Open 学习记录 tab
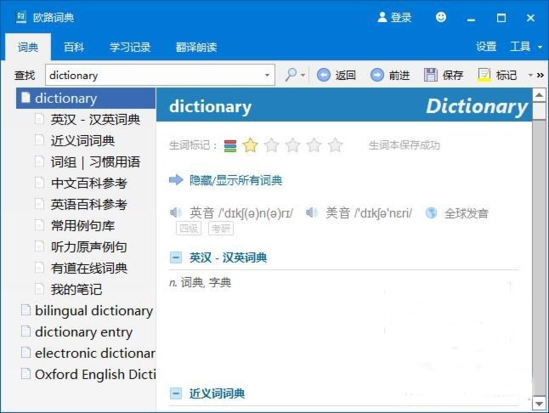This screenshot has width=549, height=413. 130,47
